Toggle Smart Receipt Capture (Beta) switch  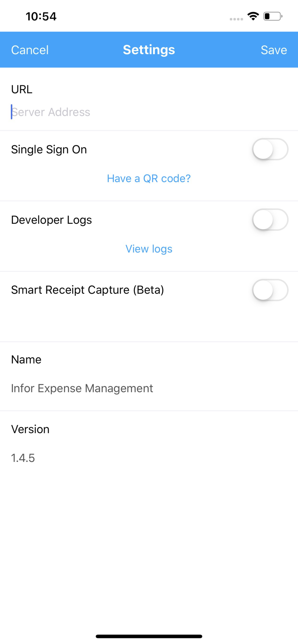coord(270,290)
